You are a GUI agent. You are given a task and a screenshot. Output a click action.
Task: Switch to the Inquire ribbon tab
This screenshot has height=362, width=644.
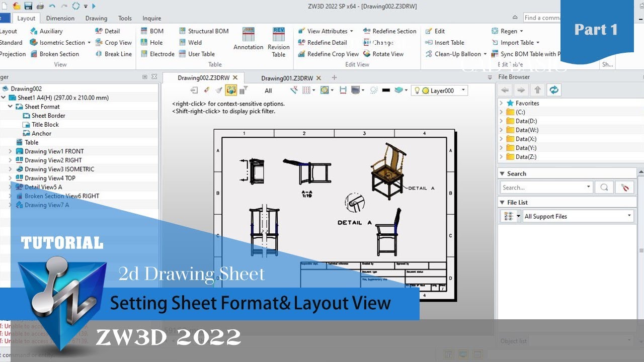pyautogui.click(x=152, y=18)
